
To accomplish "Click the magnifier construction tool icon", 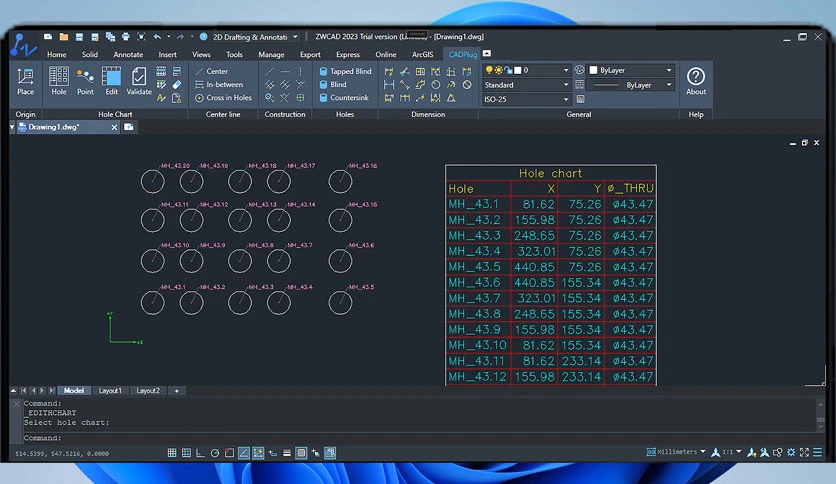I will click(x=270, y=98).
